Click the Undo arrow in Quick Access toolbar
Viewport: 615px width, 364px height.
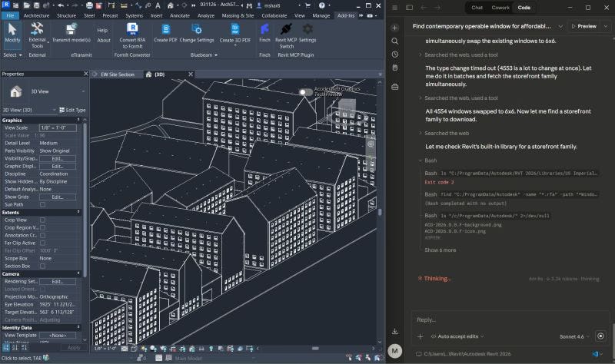(61, 5)
